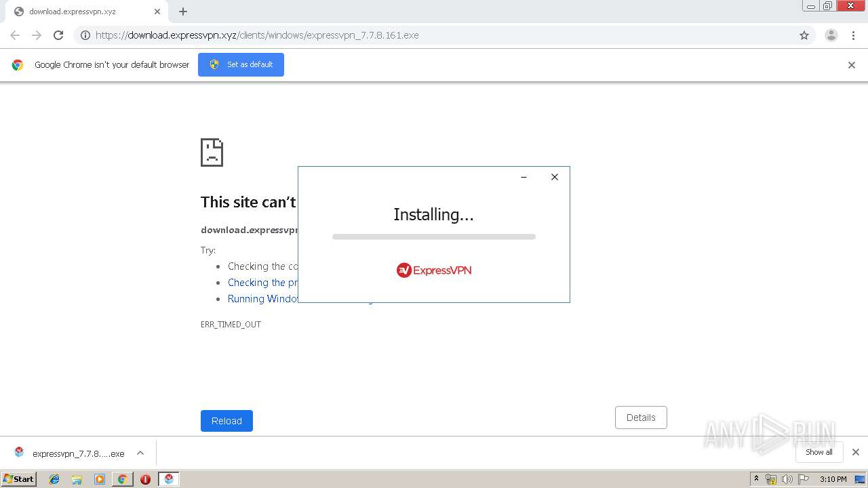Open the Chrome profile avatar

click(831, 35)
